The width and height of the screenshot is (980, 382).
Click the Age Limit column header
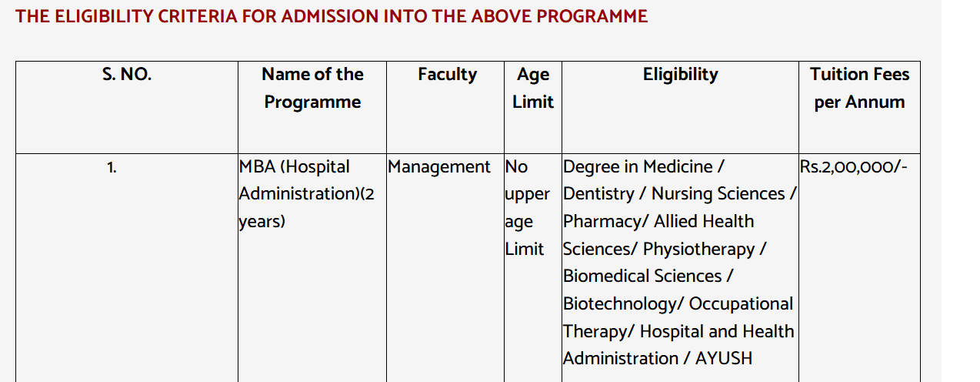[x=533, y=88]
